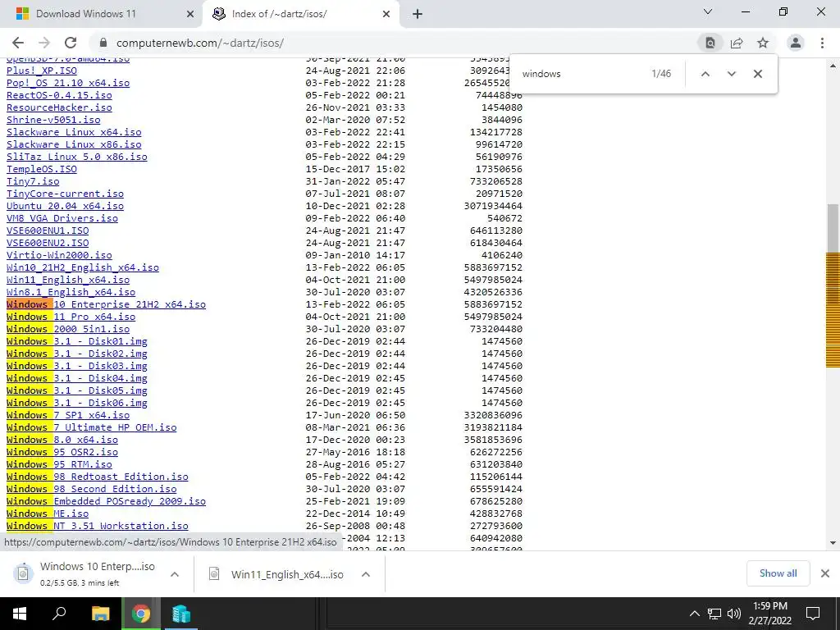Click the Windows 10 Enterprise download file icon
The height and width of the screenshot is (630, 840).
click(x=23, y=573)
